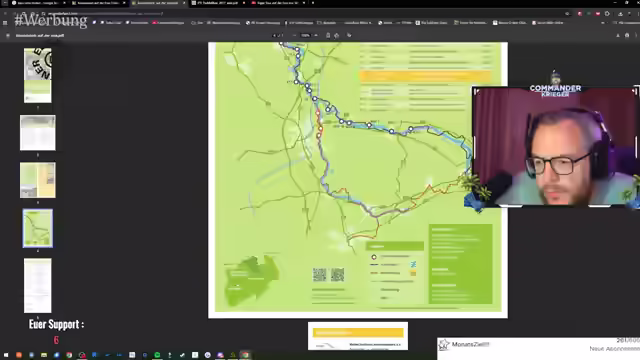Zoom out with the minus icon
The image size is (640, 360).
point(295,36)
